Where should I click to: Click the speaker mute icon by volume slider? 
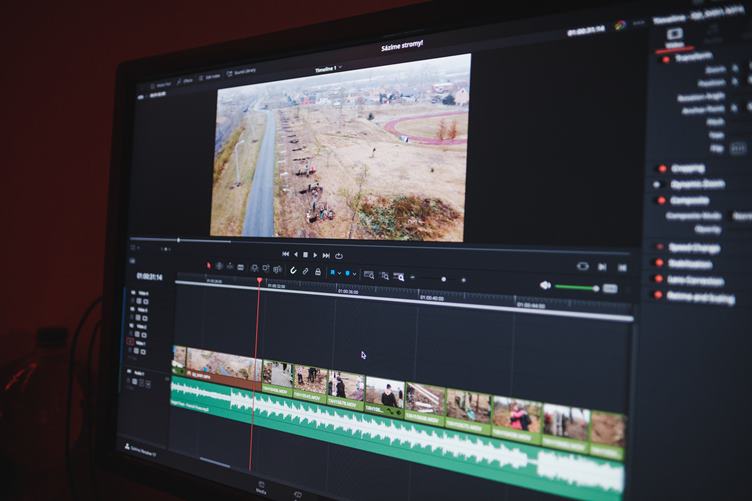tap(545, 285)
